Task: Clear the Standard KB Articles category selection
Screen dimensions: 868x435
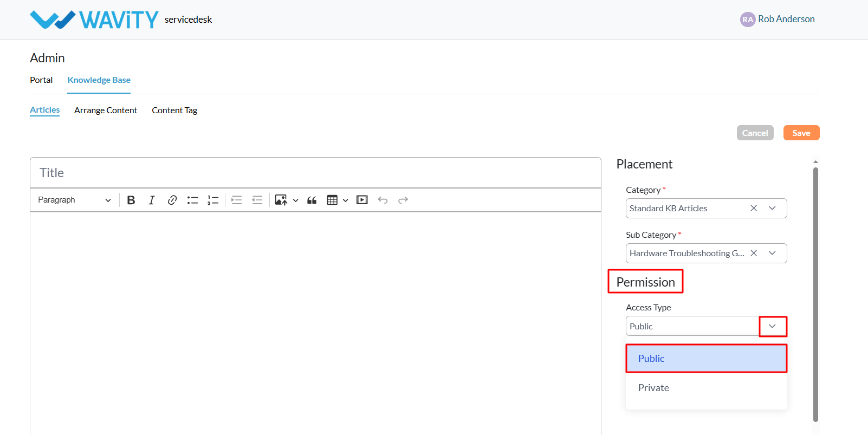Action: tap(754, 208)
